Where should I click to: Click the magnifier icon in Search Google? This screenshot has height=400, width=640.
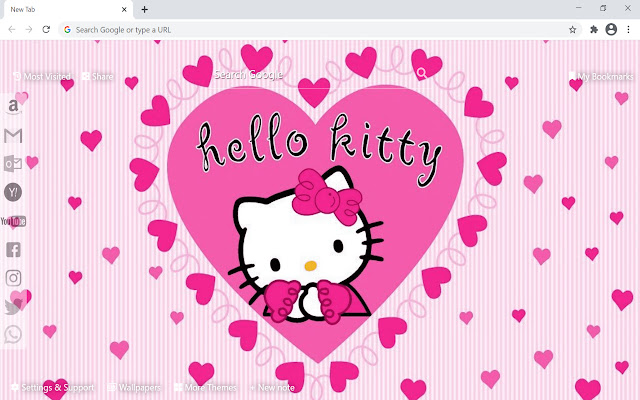[422, 73]
